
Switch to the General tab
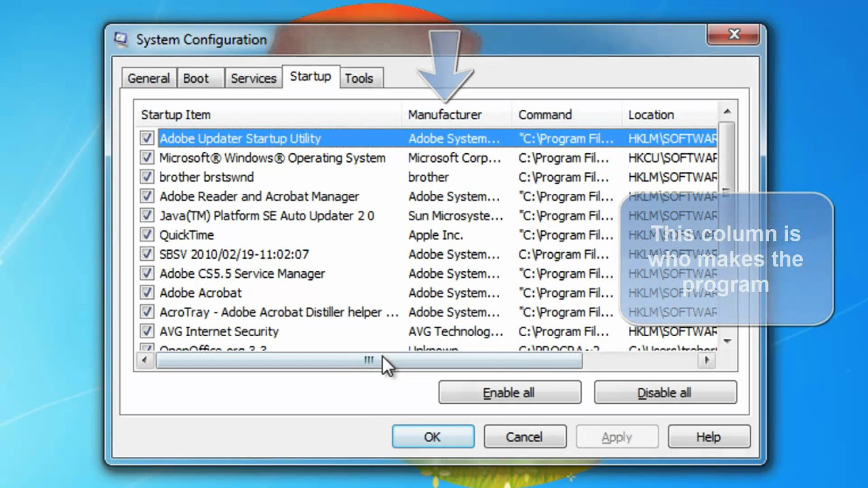tap(149, 78)
